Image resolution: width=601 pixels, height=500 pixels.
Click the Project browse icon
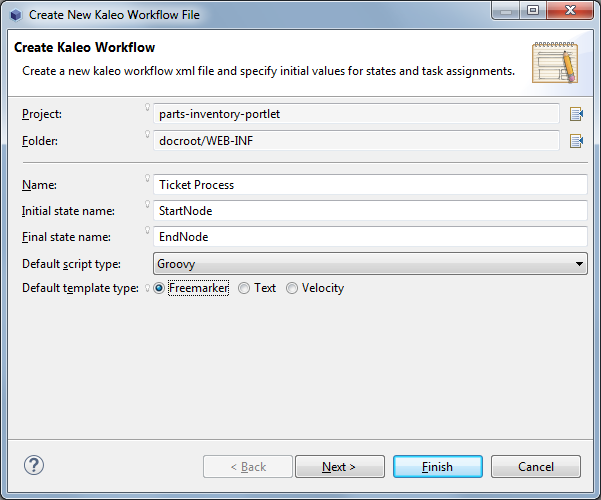[576, 114]
